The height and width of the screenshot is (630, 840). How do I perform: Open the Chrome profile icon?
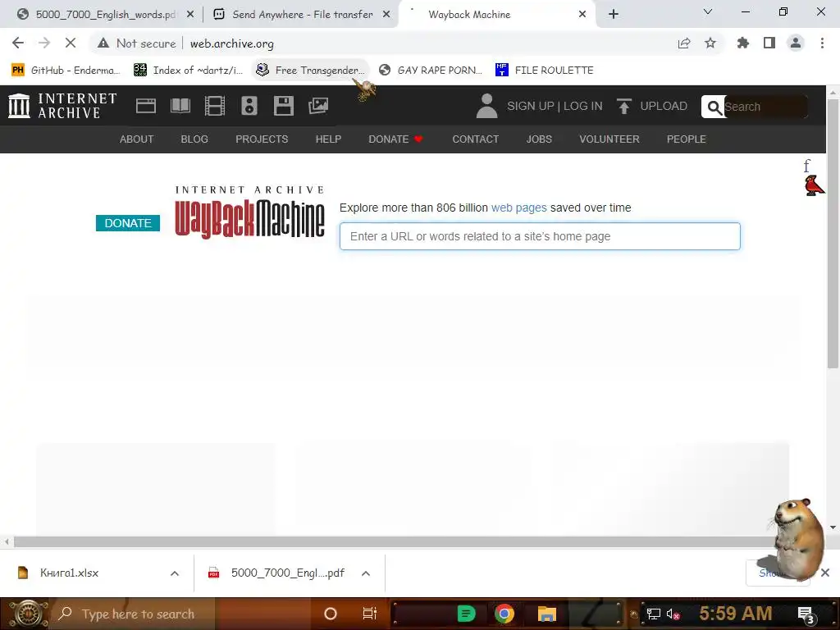point(796,43)
